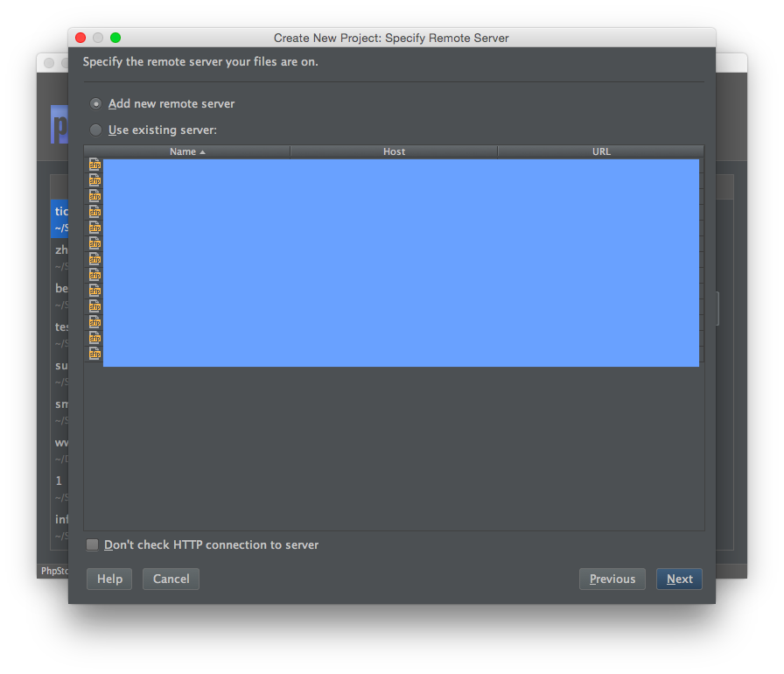This screenshot has height=674, width=784.
Task: Select the eleventh server row icon
Action: pos(94,322)
